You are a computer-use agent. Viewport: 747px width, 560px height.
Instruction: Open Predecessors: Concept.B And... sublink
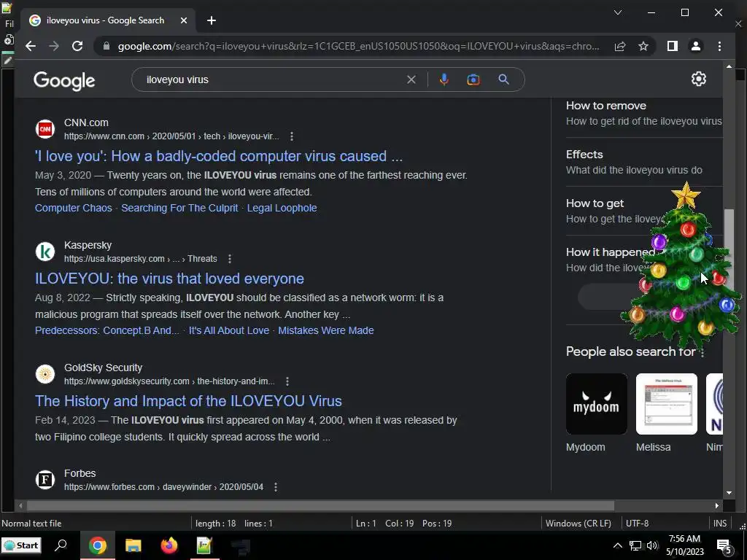click(x=107, y=330)
